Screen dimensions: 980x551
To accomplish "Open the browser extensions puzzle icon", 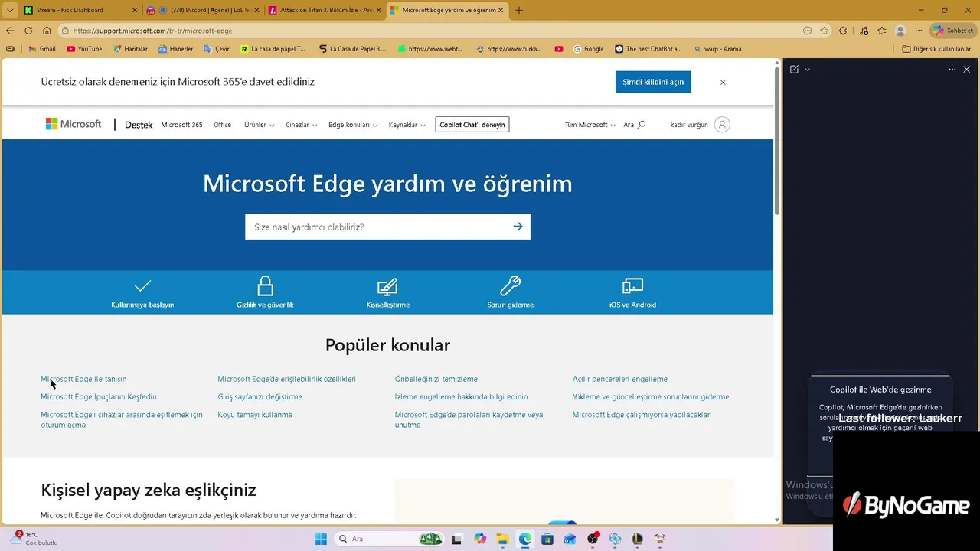I will coord(843,31).
